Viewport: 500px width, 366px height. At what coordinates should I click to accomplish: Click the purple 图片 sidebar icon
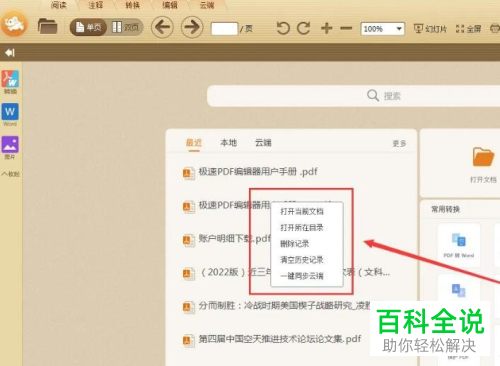pyautogui.click(x=10, y=147)
